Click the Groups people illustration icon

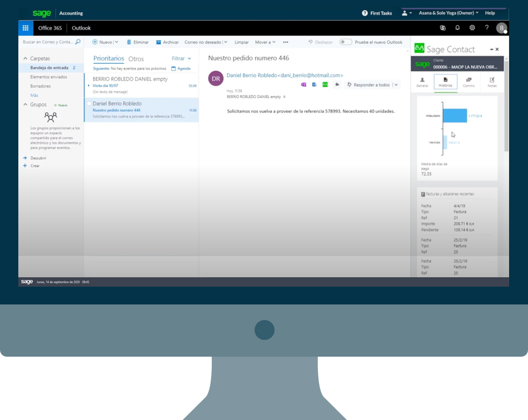[51, 117]
